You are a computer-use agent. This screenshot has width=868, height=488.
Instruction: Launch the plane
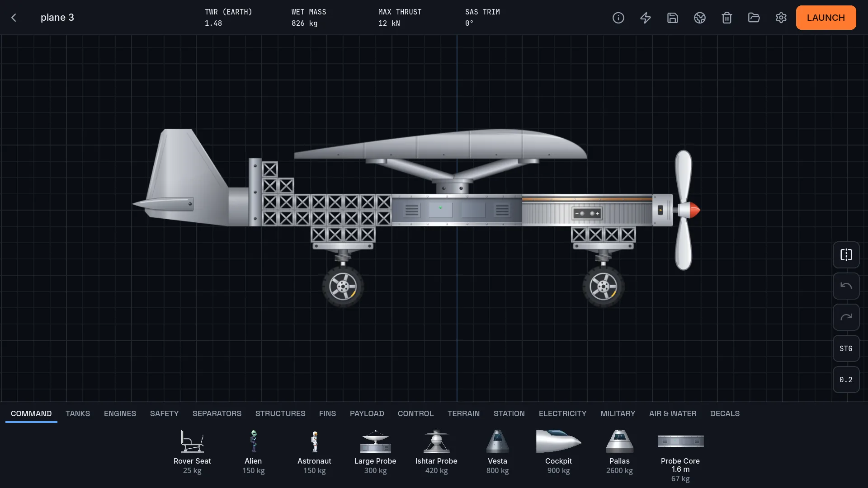point(826,18)
